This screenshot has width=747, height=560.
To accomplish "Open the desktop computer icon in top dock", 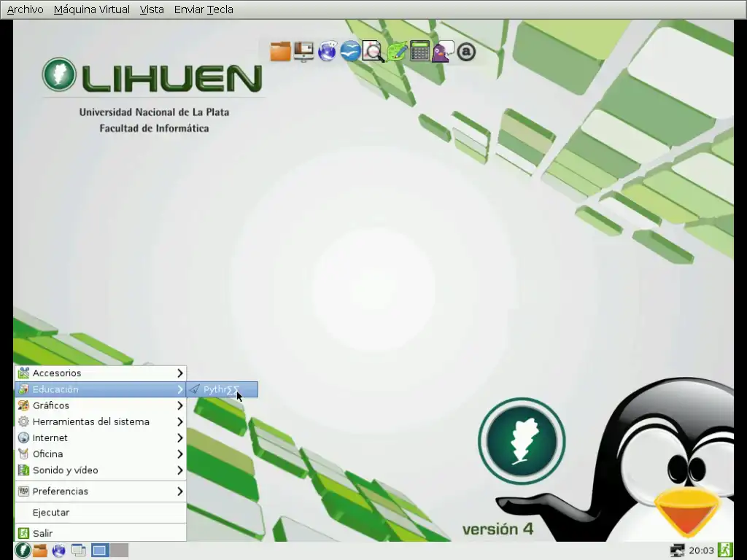I will point(303,52).
